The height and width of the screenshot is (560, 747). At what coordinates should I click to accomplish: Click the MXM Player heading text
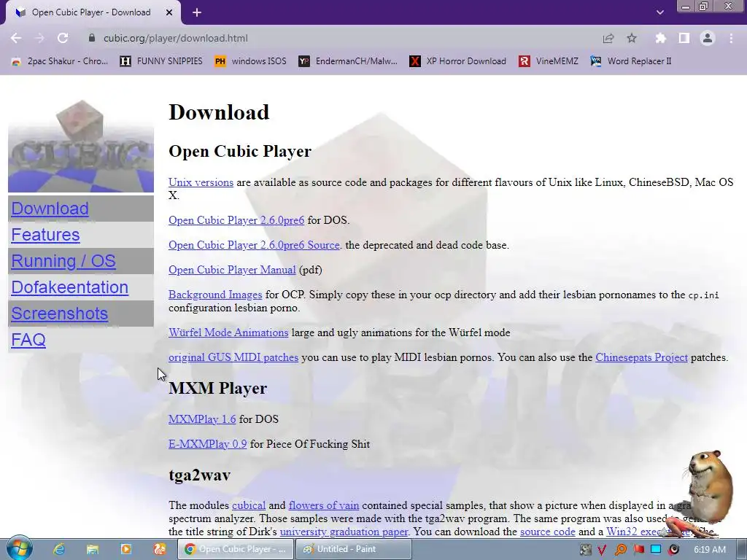pyautogui.click(x=217, y=388)
